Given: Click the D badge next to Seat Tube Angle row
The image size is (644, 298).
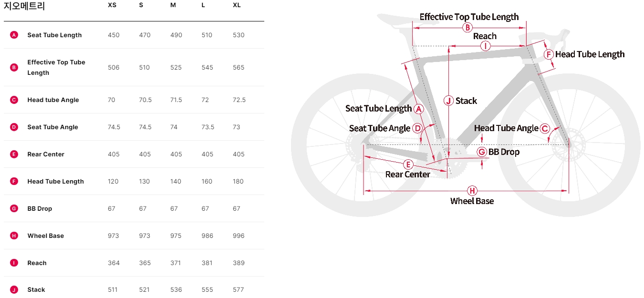Looking at the screenshot, I should click(x=14, y=127).
